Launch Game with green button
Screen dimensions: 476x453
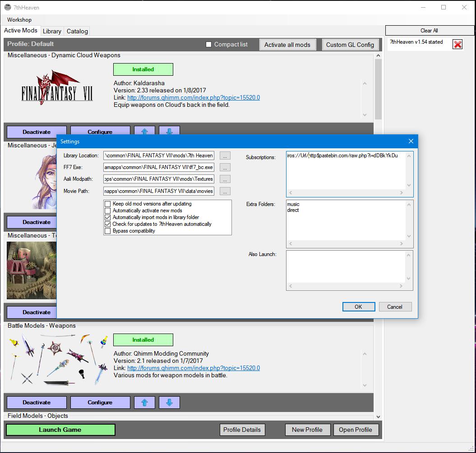point(60,430)
